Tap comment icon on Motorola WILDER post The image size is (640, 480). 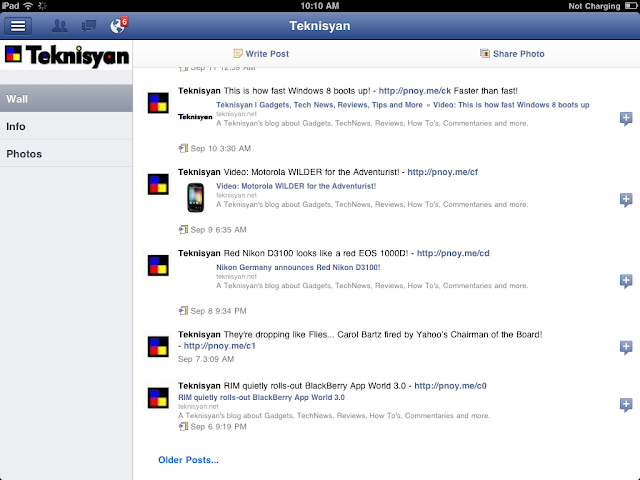coord(626,200)
